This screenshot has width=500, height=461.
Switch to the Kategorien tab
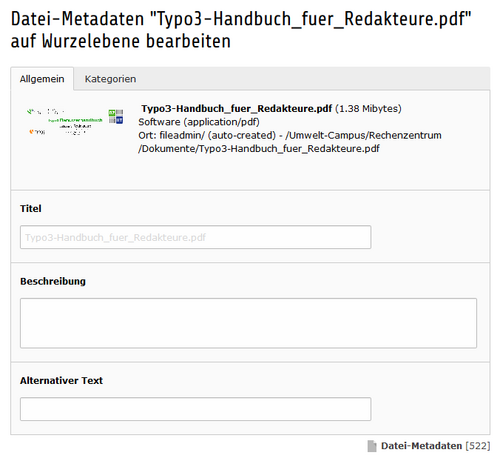pos(110,79)
